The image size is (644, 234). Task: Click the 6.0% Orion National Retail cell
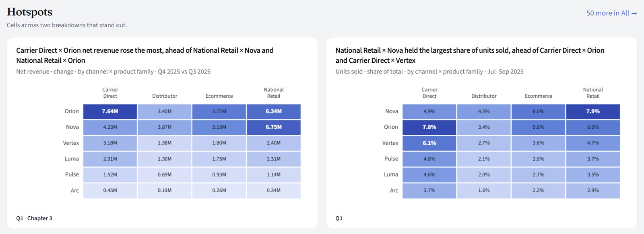point(593,127)
